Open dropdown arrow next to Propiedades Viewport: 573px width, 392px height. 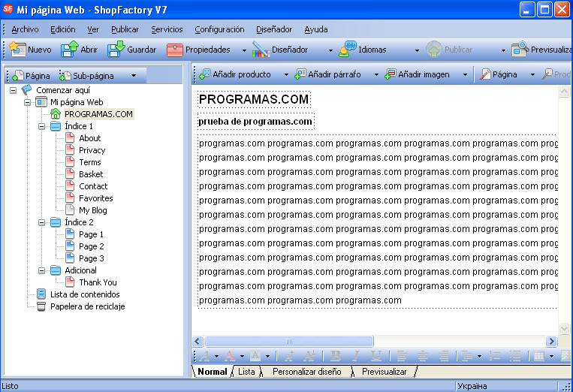coord(244,50)
